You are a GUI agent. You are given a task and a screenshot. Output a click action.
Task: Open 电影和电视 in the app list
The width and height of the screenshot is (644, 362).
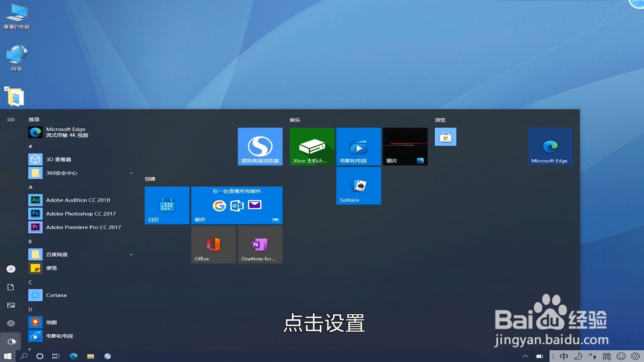80,336
